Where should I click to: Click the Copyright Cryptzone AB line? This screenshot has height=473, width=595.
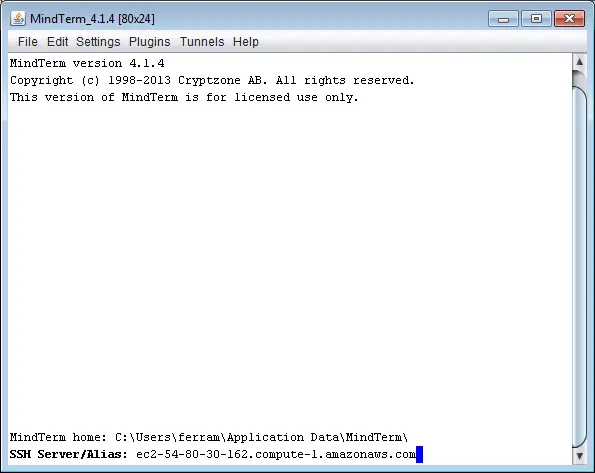click(212, 80)
